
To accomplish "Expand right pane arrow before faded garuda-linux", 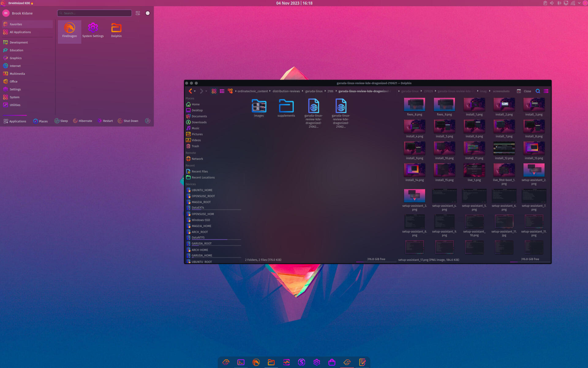I will (x=399, y=91).
